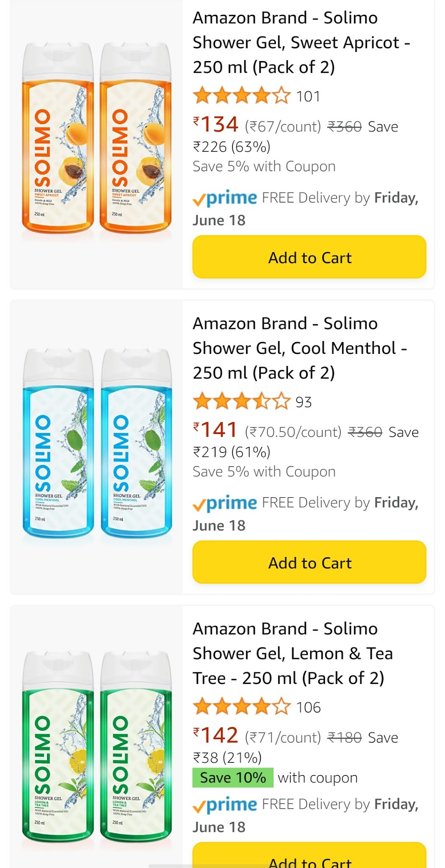Add Sweet Apricot shower gel to cart
The height and width of the screenshot is (868, 445).
click(x=309, y=257)
